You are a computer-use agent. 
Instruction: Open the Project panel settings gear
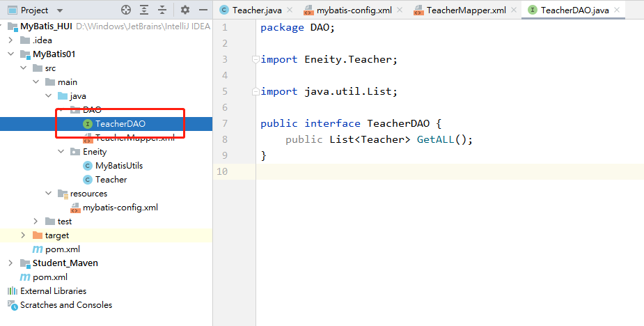(x=185, y=10)
